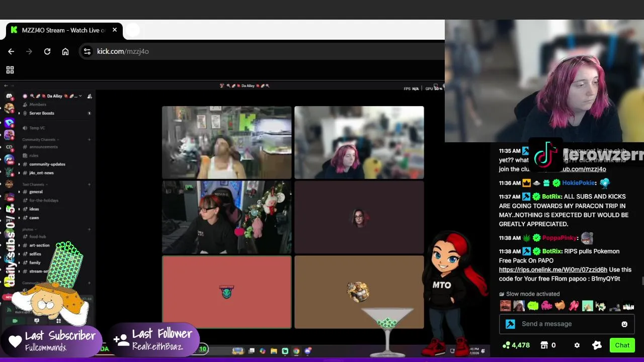644x362 pixels.
Task: Open the #announcements channel
Action: (43, 147)
